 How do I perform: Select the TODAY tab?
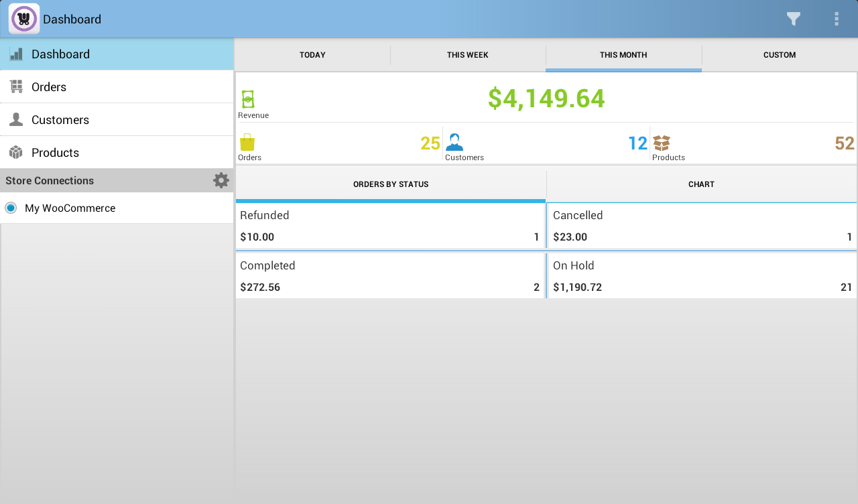coord(312,54)
